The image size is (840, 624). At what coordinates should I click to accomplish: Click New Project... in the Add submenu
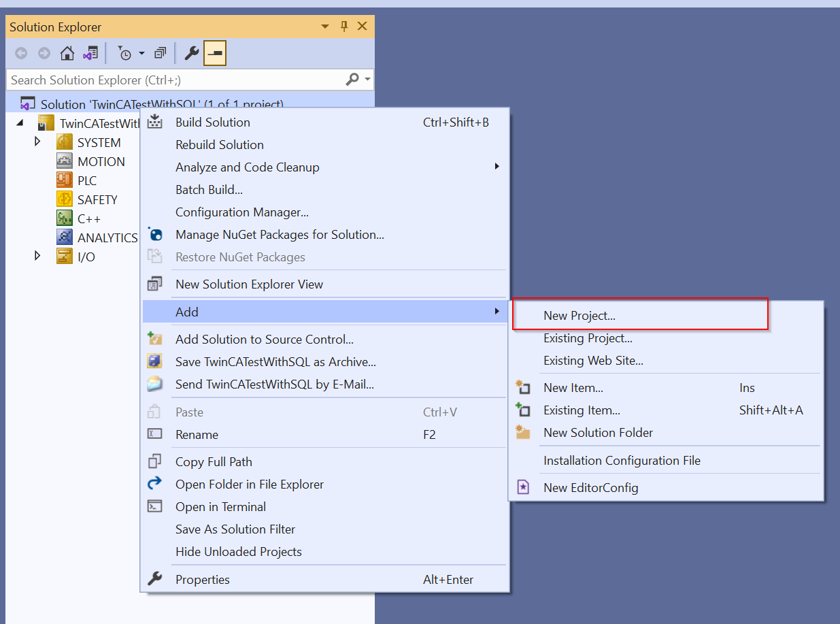coord(666,316)
